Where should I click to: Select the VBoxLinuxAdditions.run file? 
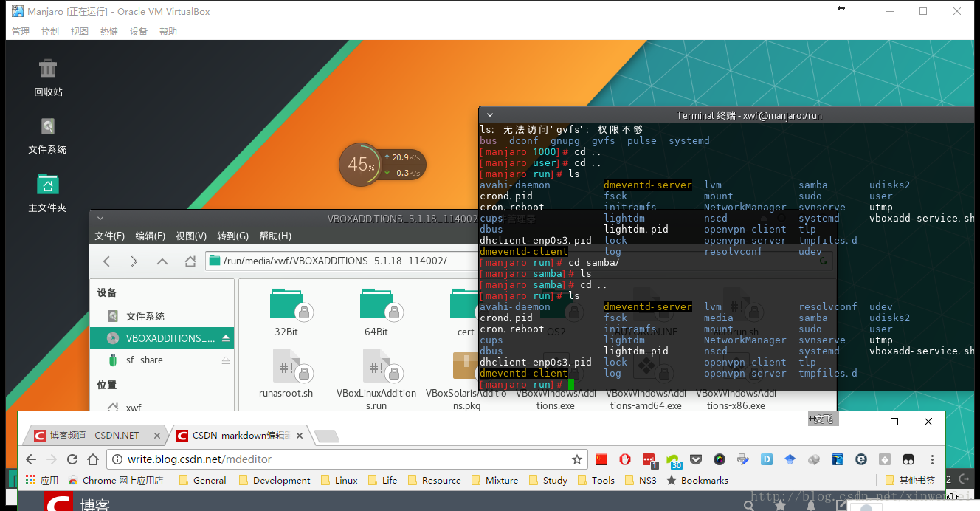376,380
